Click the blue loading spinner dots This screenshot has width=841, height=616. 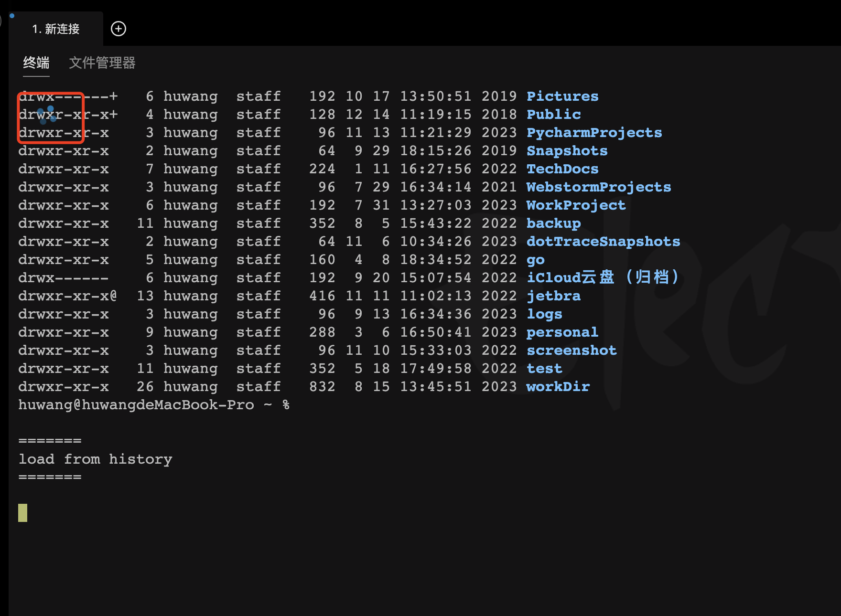pyautogui.click(x=47, y=115)
